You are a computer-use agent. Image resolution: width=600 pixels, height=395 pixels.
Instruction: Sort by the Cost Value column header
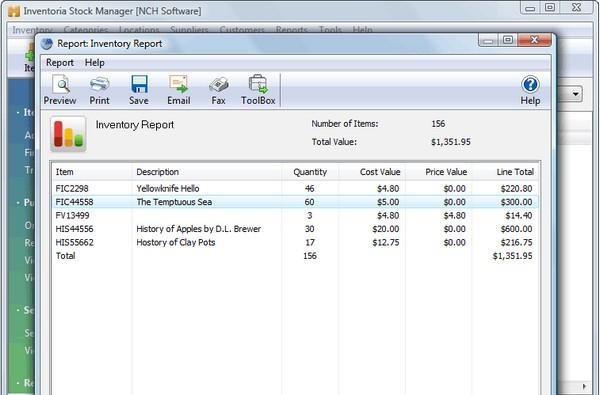(372, 172)
